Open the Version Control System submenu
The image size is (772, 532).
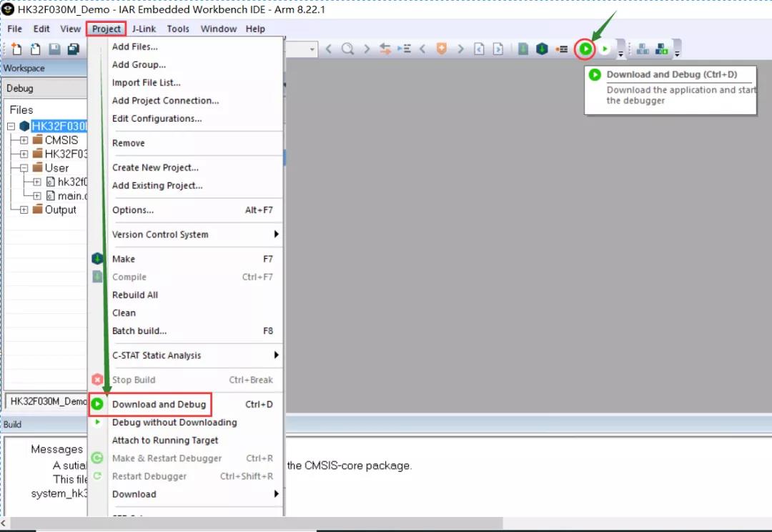coord(186,235)
